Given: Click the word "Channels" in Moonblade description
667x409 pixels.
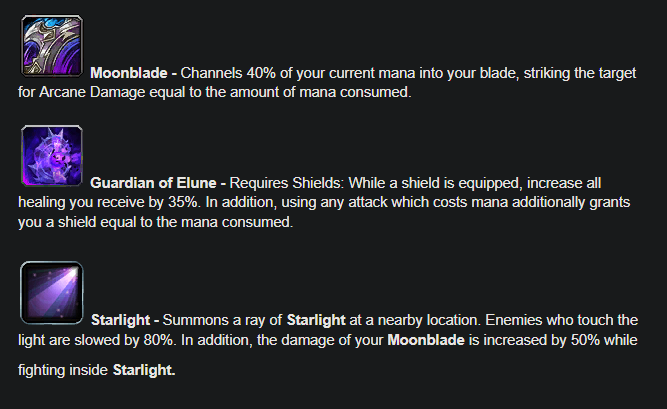Looking at the screenshot, I should click(x=209, y=73).
